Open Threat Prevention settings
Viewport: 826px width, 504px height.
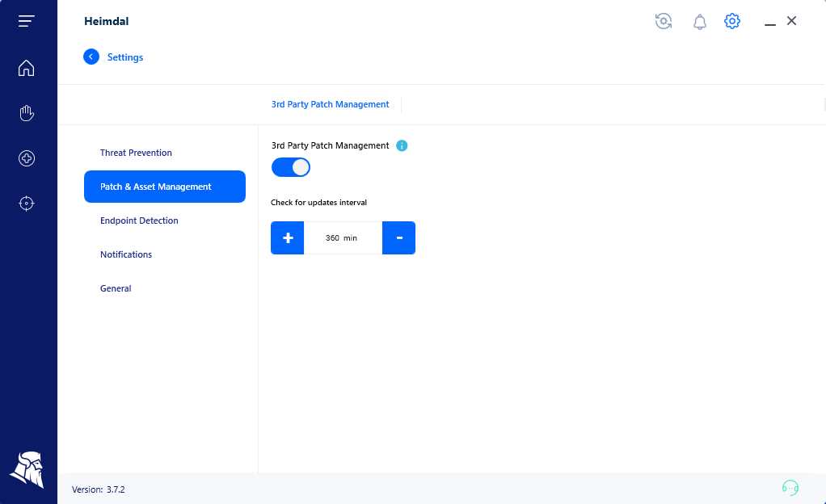(x=136, y=153)
